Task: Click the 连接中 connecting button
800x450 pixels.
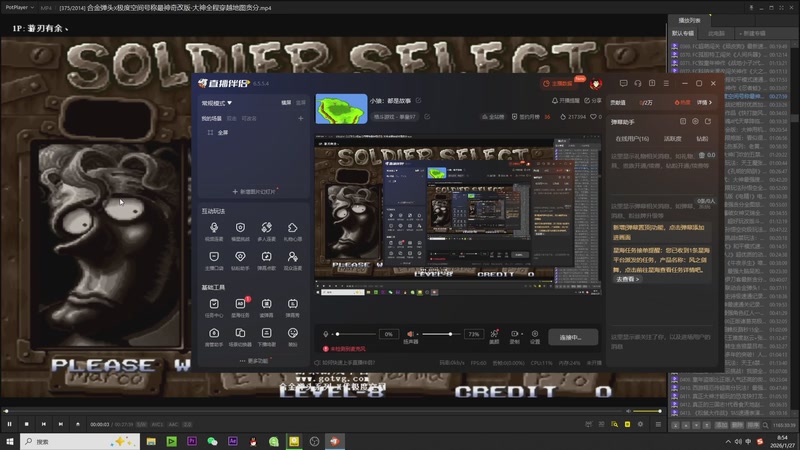Action: coord(573,337)
